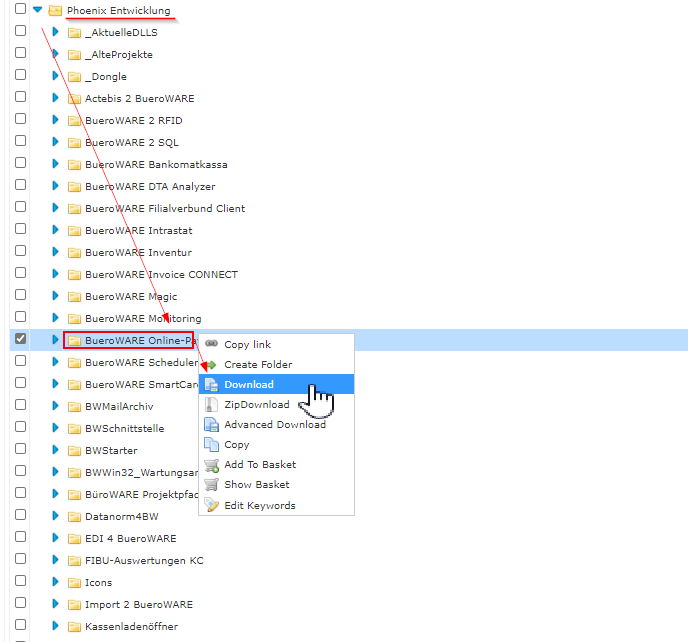Check the BWSchnittstelle row checkbox
Screen dimensions: 688x642
pyautogui.click(x=20, y=427)
